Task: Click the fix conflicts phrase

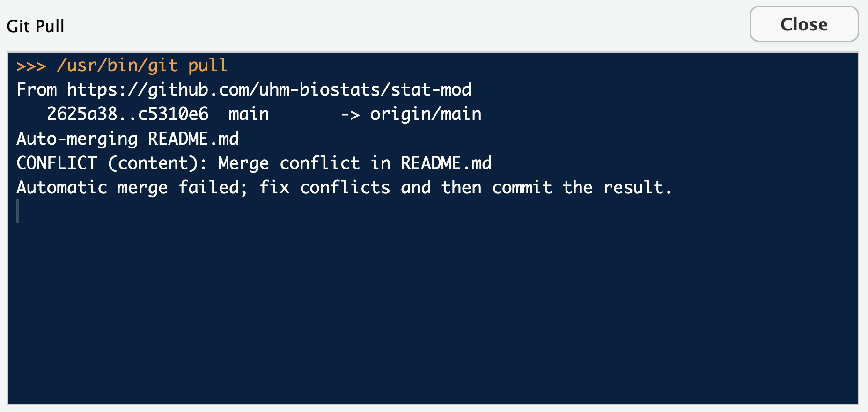Action: 324,188
